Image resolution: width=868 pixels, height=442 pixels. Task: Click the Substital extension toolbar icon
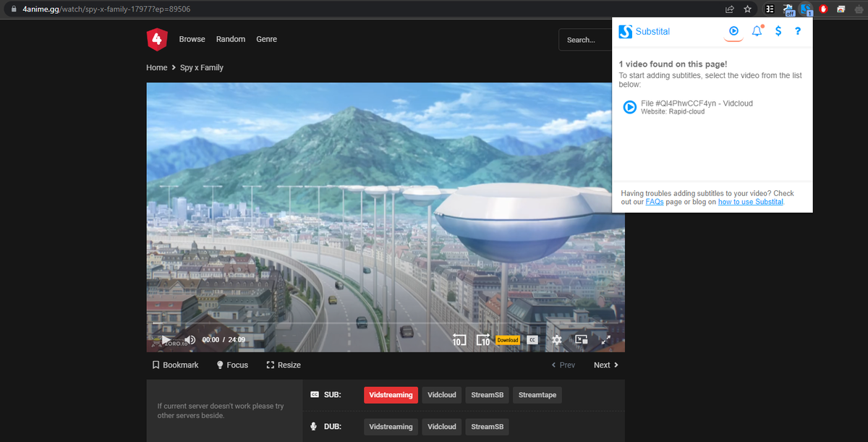807,9
